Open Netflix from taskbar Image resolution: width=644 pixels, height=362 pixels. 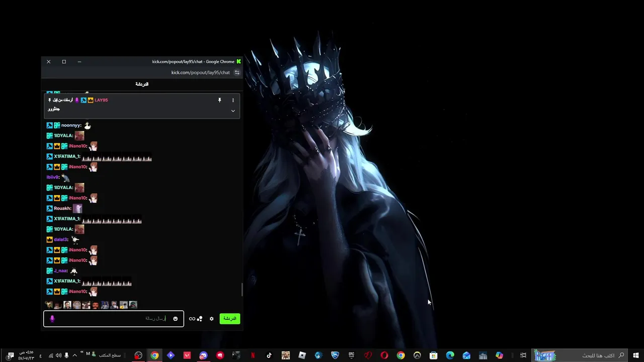coord(253,355)
